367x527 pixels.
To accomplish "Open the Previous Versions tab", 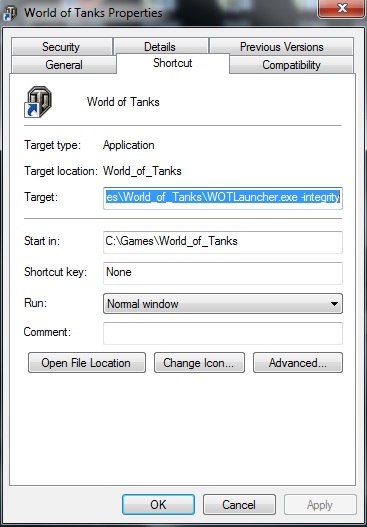I will tap(281, 47).
